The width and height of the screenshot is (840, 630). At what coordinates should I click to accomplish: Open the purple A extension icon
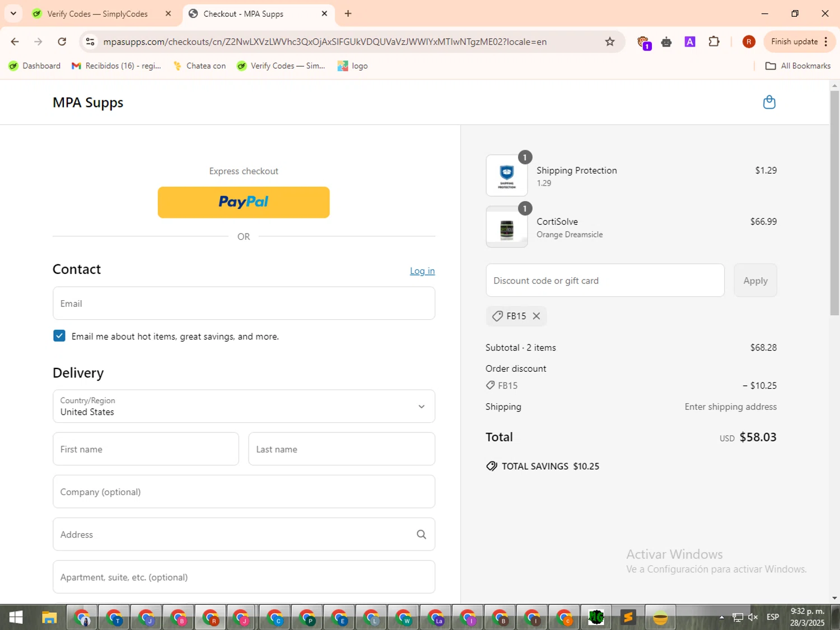690,41
